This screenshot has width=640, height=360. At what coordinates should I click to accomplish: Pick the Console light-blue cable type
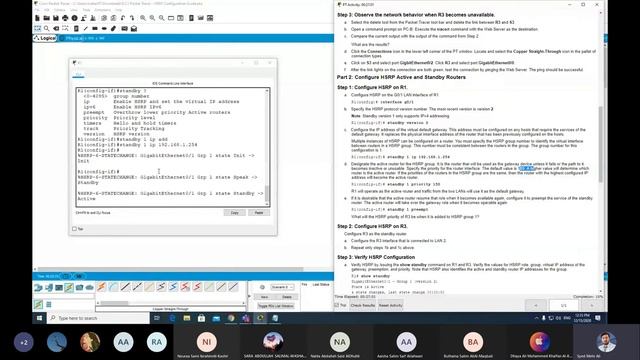pos(113,287)
